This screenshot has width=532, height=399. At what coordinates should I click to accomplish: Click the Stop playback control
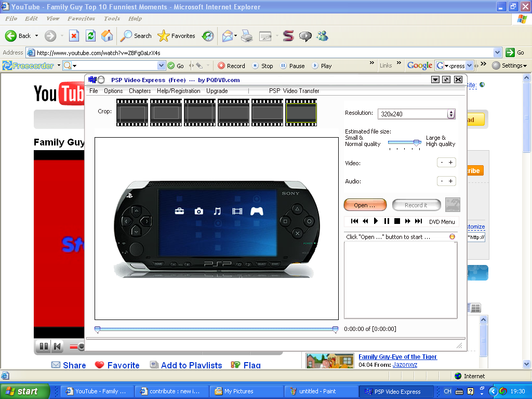click(x=397, y=221)
